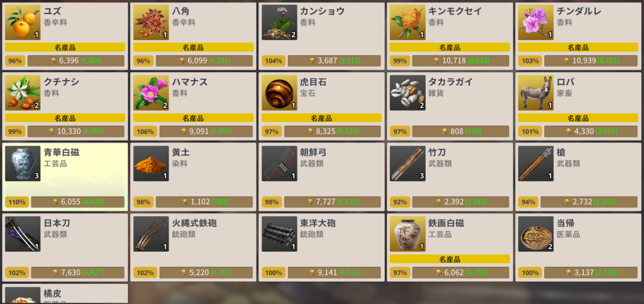This screenshot has height=304, width=644.
Task: Click the 106% rate badge on ハマナス
Action: pos(145,131)
